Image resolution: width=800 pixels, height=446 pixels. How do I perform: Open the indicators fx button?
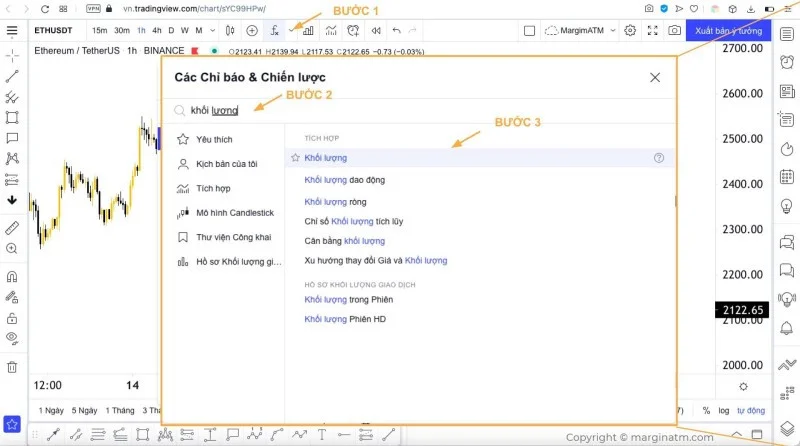[x=274, y=31]
